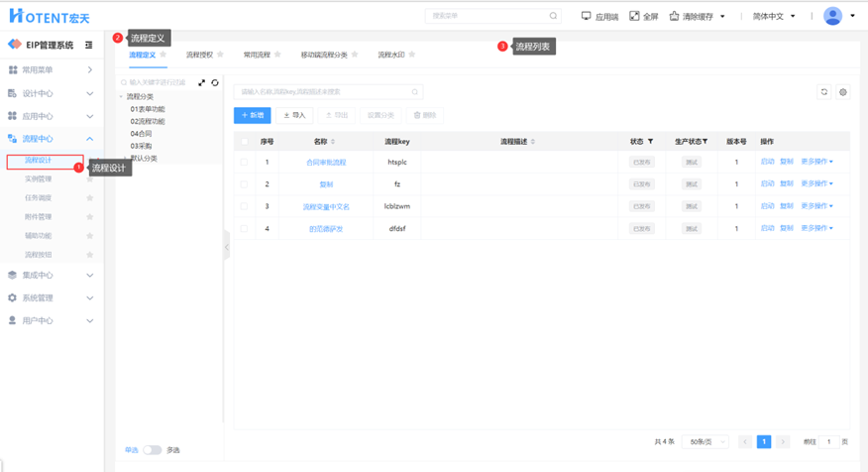Open the 流程变量中文名 process link

(x=326, y=206)
